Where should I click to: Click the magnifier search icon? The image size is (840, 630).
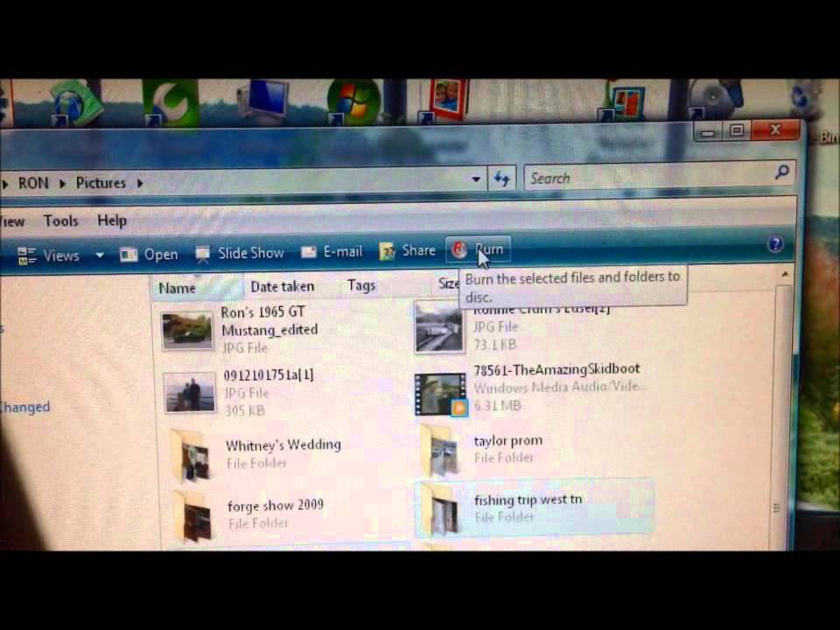click(782, 172)
